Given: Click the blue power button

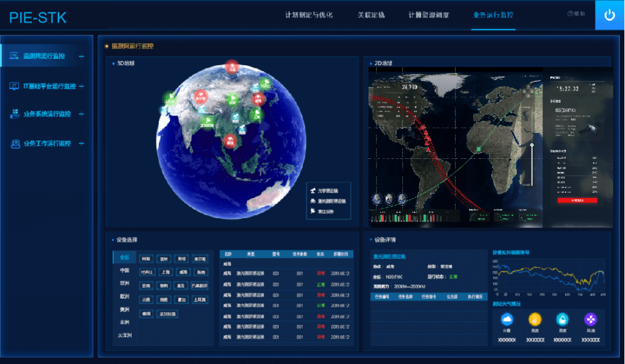Looking at the screenshot, I should [x=609, y=16].
